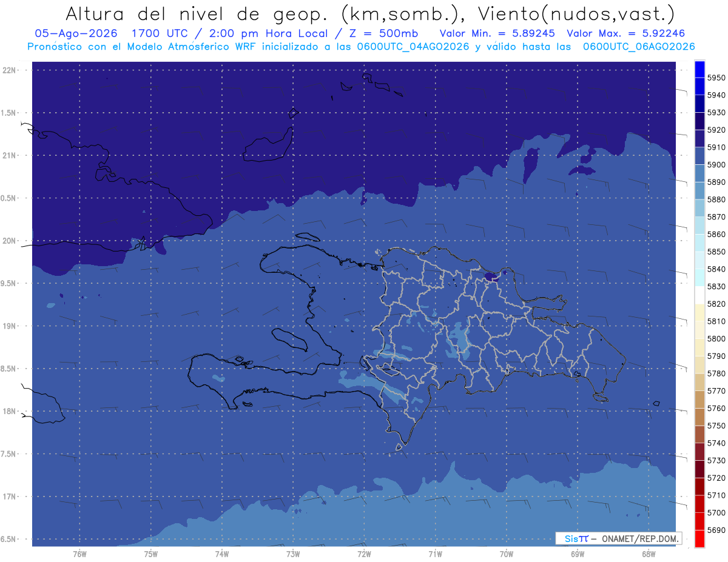Pick the legend swatch between 5870 and 5860

point(699,226)
